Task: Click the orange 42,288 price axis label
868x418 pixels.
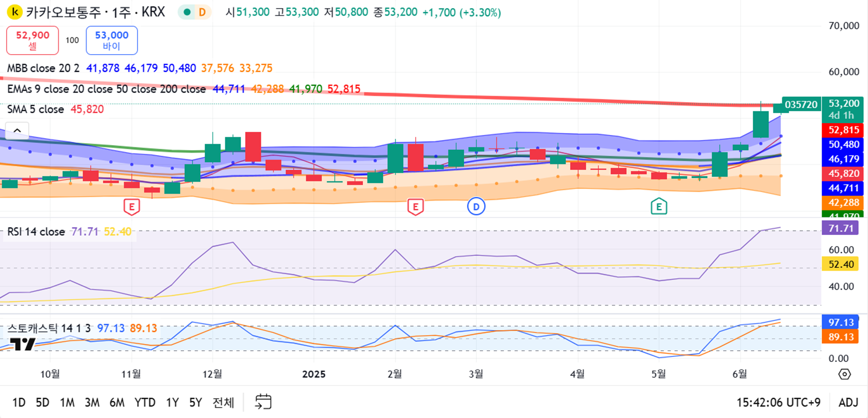Action: click(843, 203)
